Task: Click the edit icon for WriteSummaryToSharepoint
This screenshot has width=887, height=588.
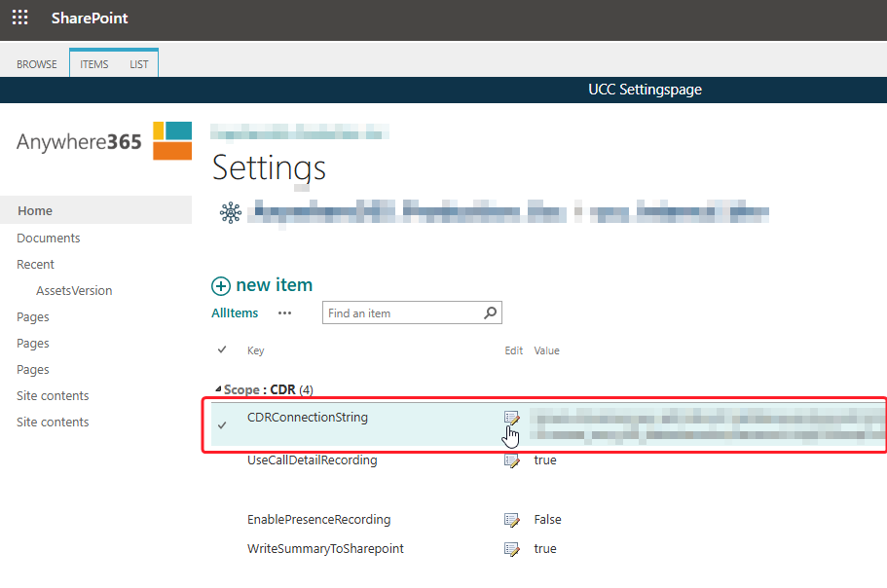Action: [511, 549]
